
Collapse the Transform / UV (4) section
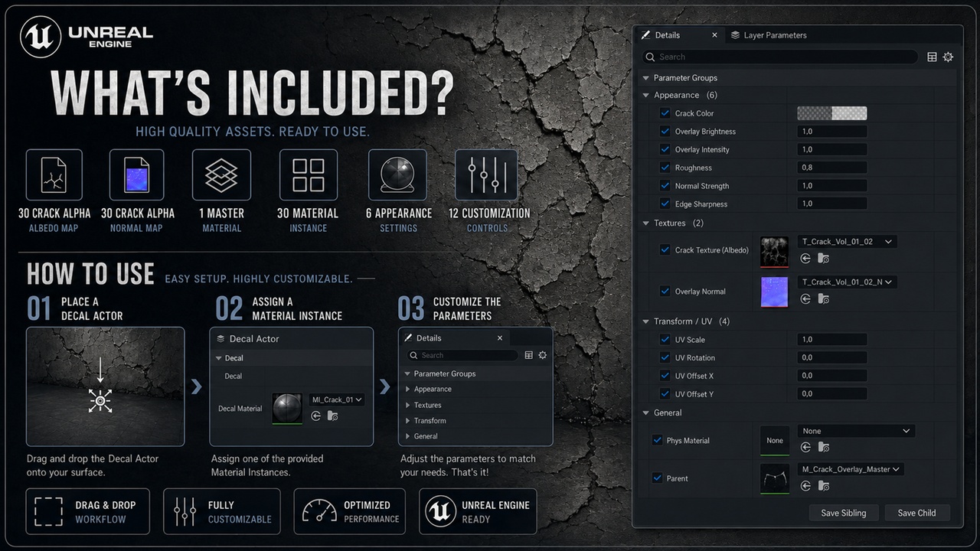pyautogui.click(x=646, y=321)
